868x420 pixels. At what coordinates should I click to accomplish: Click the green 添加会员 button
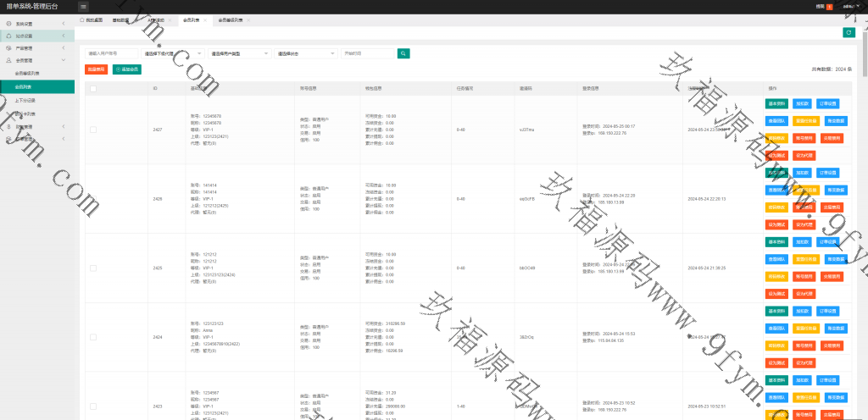pyautogui.click(x=126, y=69)
